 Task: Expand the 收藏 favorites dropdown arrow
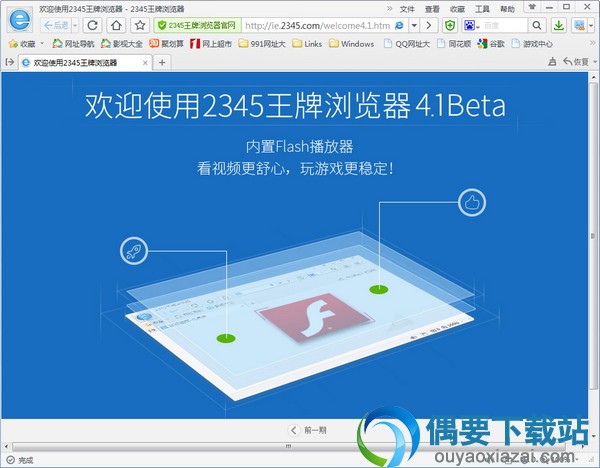tap(42, 44)
